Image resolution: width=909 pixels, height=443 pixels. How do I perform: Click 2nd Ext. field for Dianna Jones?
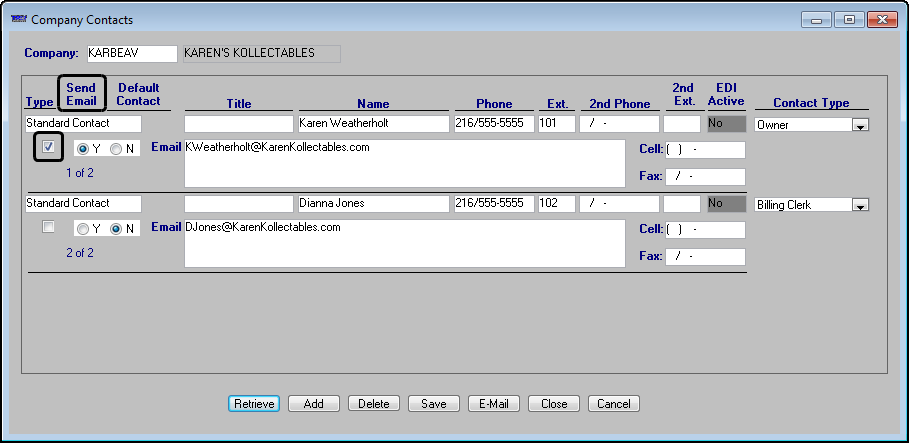[x=682, y=204]
